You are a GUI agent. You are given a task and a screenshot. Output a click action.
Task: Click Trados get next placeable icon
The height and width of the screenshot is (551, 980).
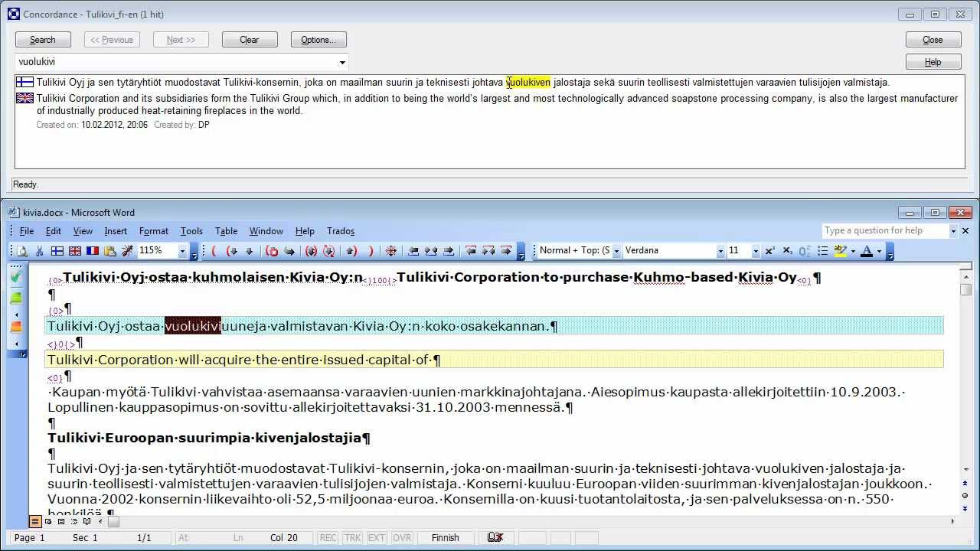tap(449, 250)
